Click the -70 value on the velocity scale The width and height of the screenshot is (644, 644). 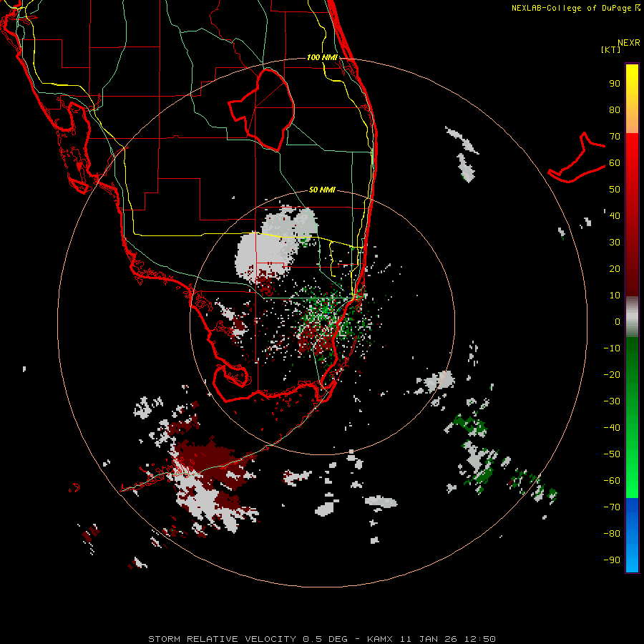click(x=612, y=507)
